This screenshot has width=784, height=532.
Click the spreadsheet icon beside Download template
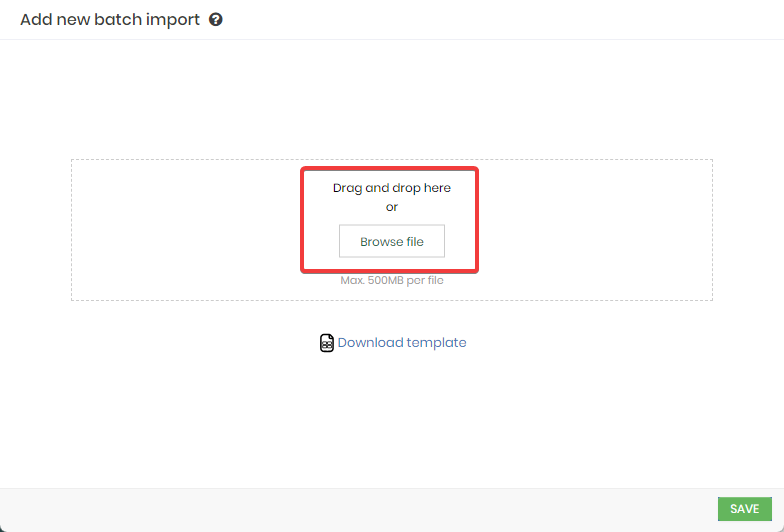[x=326, y=343]
